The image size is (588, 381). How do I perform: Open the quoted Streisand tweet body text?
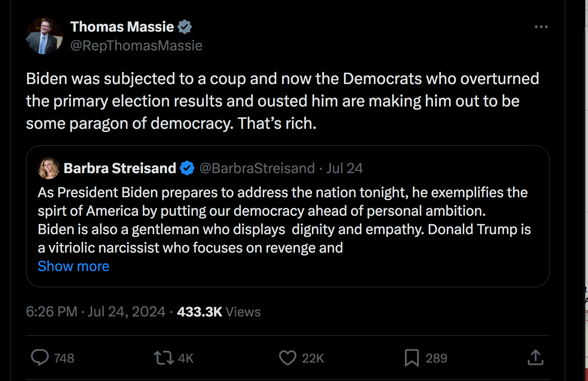point(284,220)
